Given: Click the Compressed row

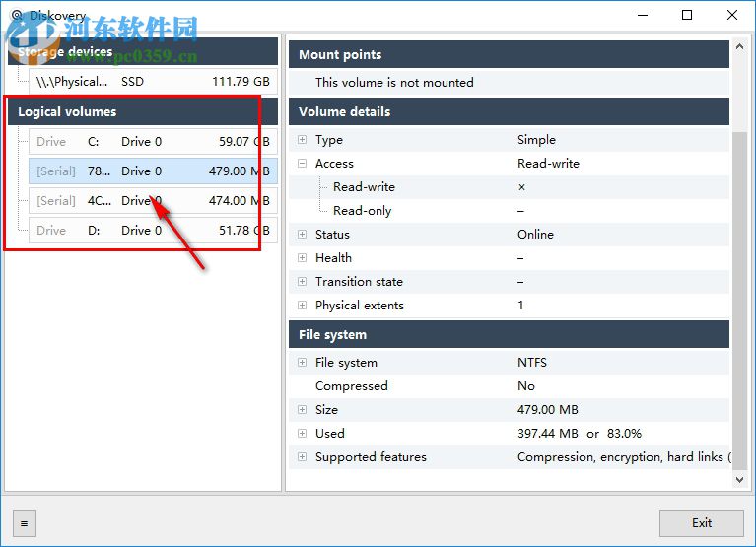Looking at the screenshot, I should (509, 386).
